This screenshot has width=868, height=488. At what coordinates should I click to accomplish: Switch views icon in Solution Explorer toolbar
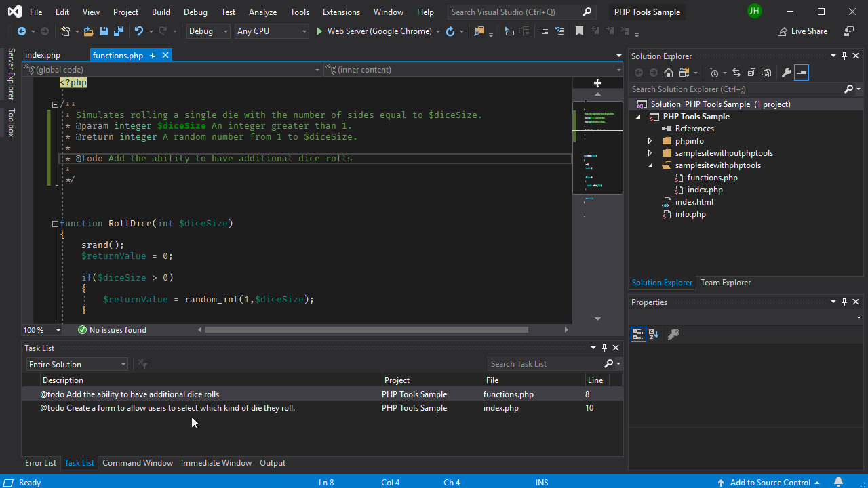point(684,73)
